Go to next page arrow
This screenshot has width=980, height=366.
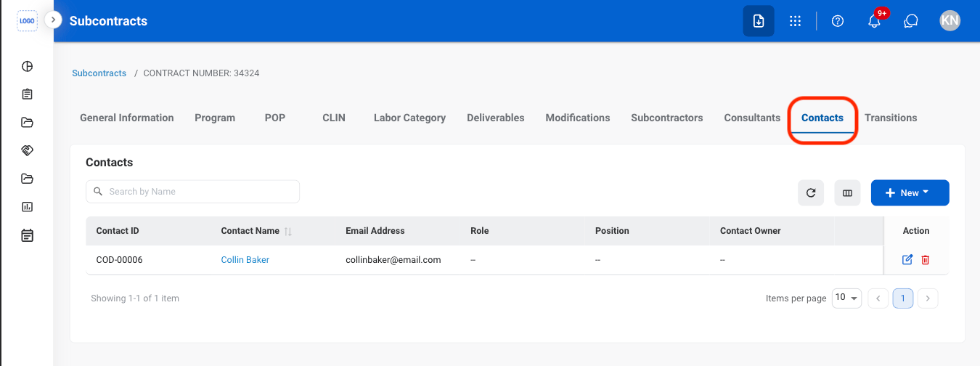[x=928, y=298]
